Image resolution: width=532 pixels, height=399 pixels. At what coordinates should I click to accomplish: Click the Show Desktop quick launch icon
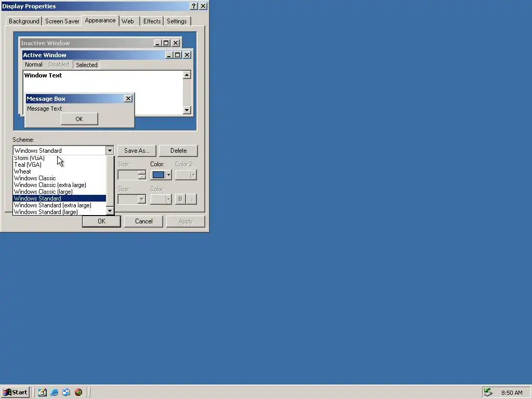click(43, 392)
